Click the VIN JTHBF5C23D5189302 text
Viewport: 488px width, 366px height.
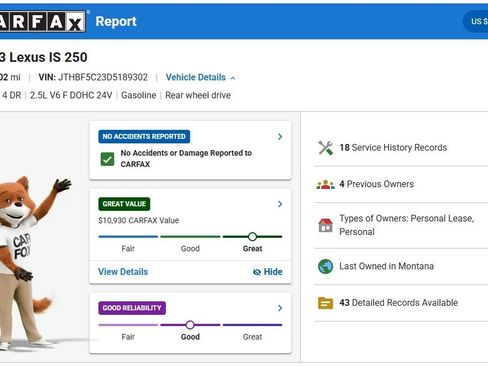[93, 77]
